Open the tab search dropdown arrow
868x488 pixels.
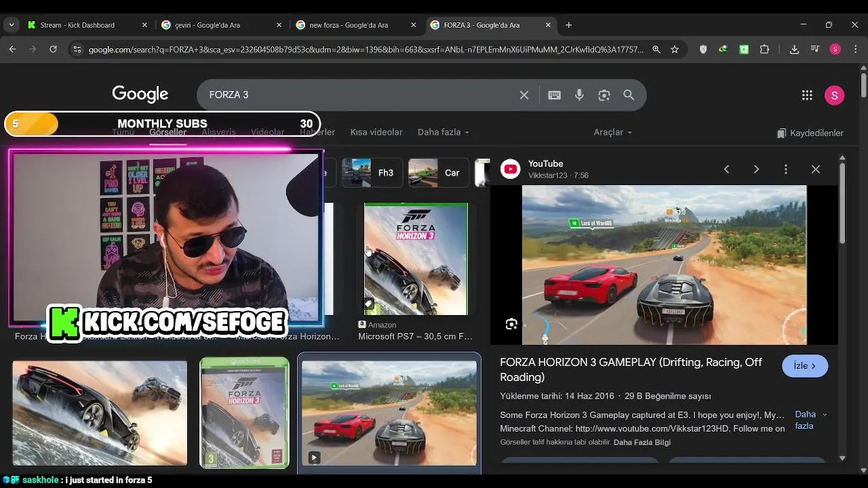click(12, 25)
